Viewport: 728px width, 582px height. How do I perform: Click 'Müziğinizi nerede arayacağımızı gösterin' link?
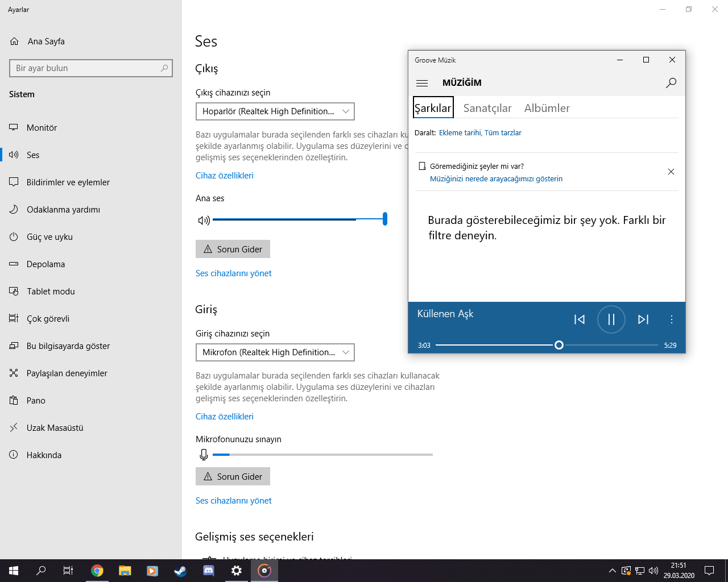[496, 179]
